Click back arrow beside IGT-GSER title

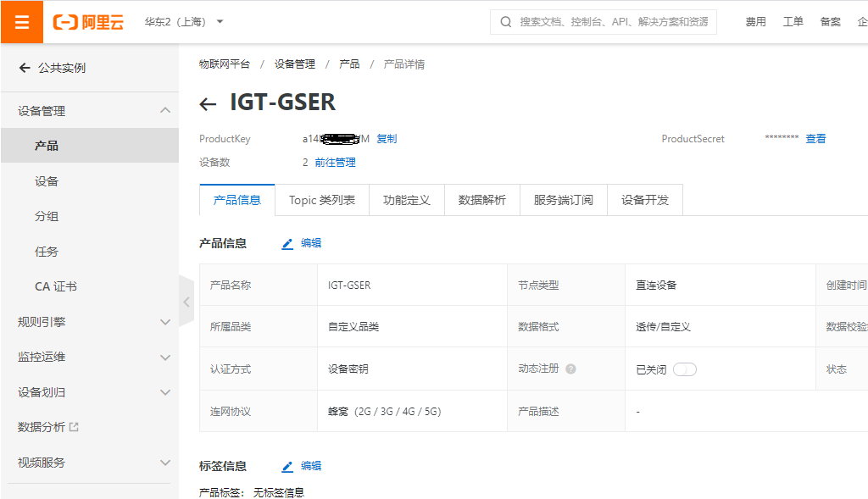[x=208, y=103]
